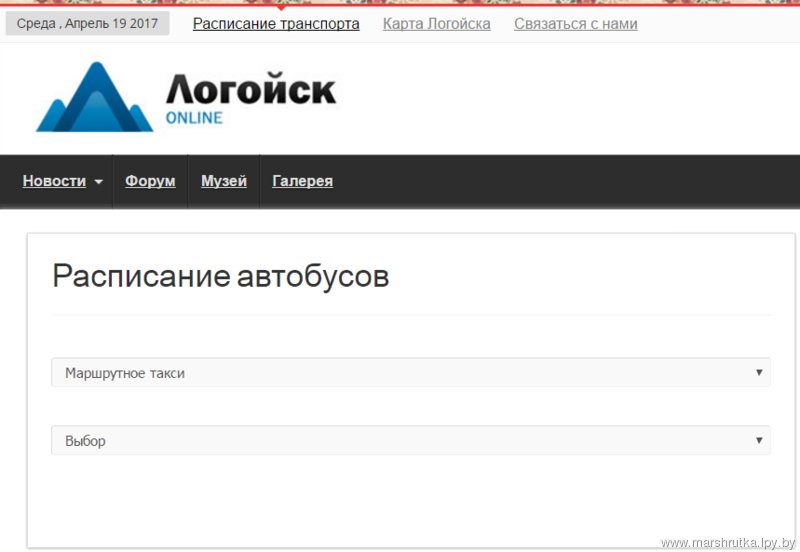800x552 pixels.
Task: Open the Маршрутное такси dropdown
Action: pos(411,372)
